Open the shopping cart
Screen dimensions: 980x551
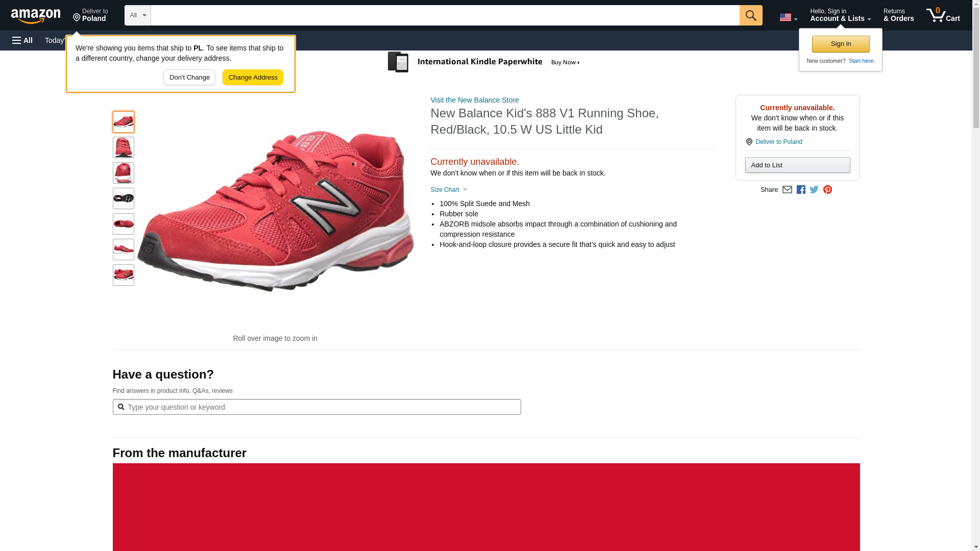pos(943,15)
